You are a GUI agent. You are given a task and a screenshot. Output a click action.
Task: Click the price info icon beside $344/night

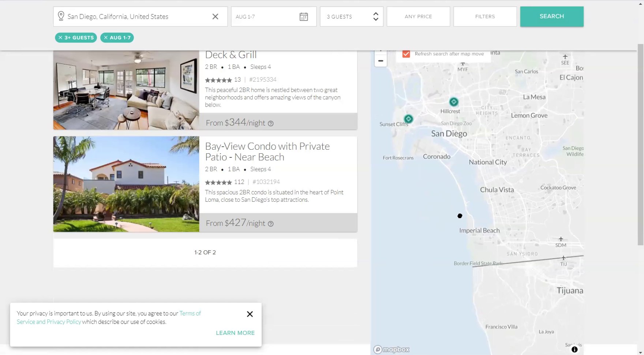pyautogui.click(x=271, y=124)
